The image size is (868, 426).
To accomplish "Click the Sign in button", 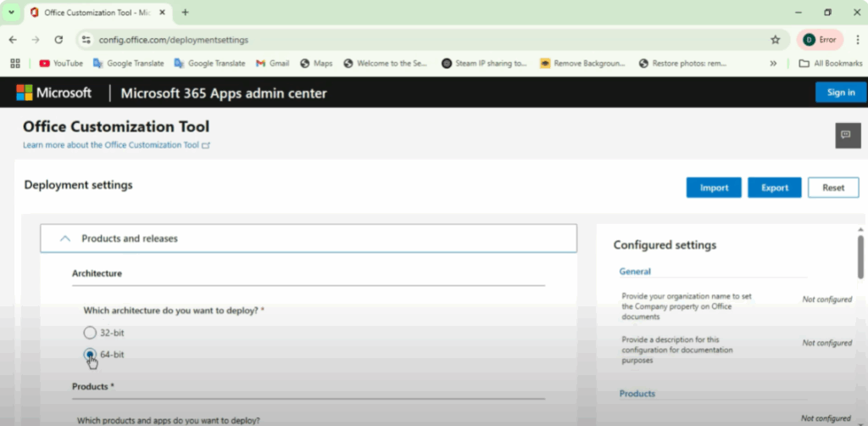I will [x=841, y=92].
